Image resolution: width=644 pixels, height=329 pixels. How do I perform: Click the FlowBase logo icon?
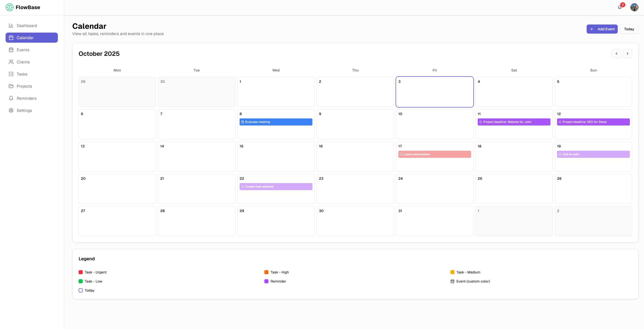coord(9,7)
